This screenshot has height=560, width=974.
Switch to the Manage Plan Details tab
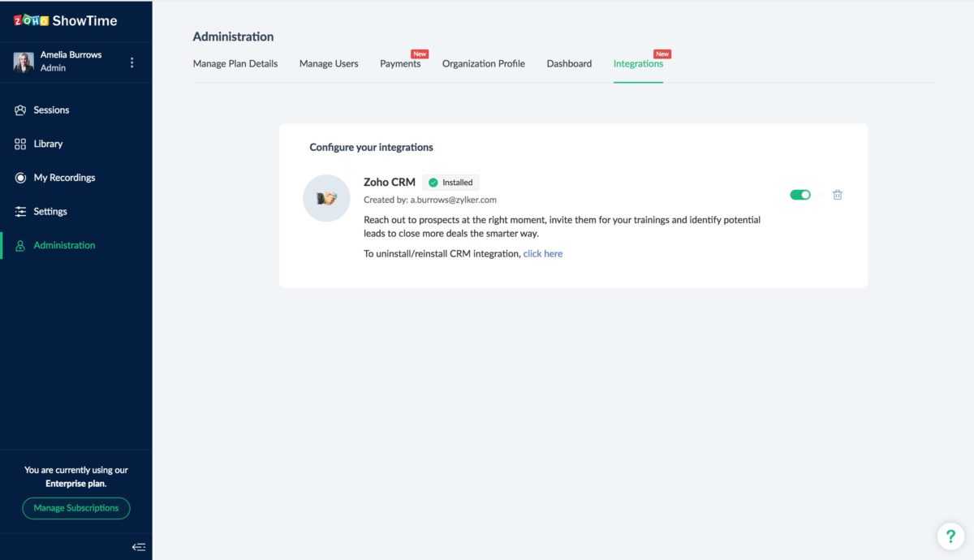(x=235, y=64)
